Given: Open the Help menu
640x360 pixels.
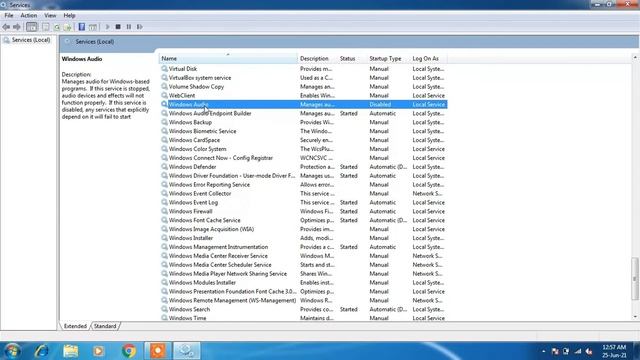Looking at the screenshot, I should click(69, 16).
